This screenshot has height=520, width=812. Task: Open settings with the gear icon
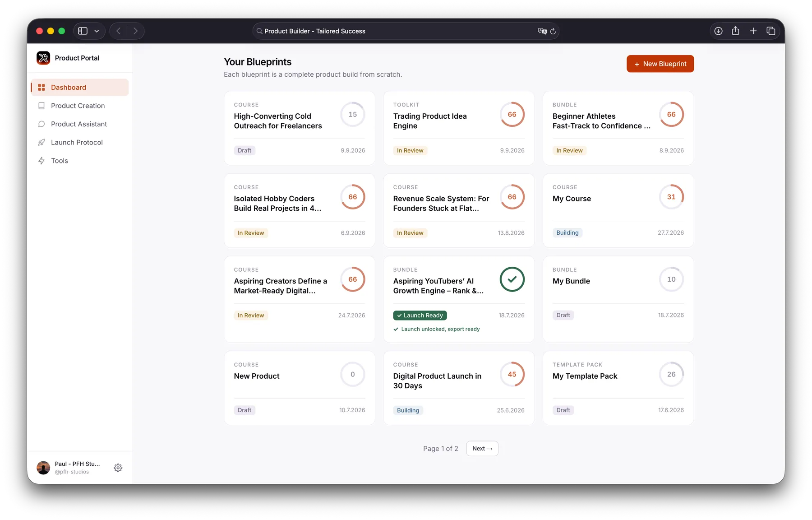[118, 468]
